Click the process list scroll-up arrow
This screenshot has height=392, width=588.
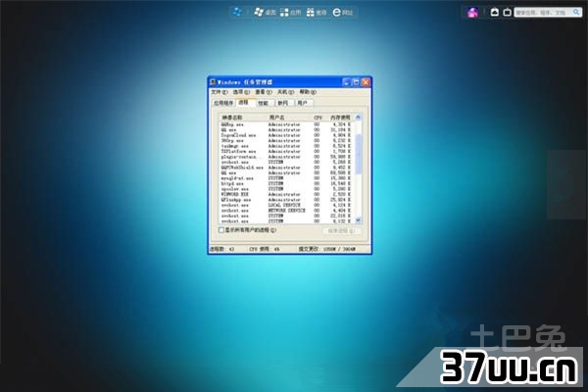click(358, 117)
